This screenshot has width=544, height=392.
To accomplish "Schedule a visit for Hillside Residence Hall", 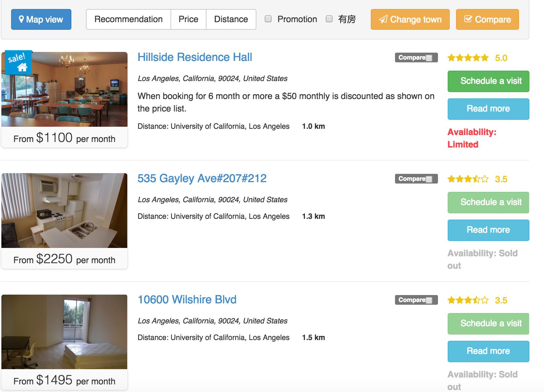I will coord(488,81).
